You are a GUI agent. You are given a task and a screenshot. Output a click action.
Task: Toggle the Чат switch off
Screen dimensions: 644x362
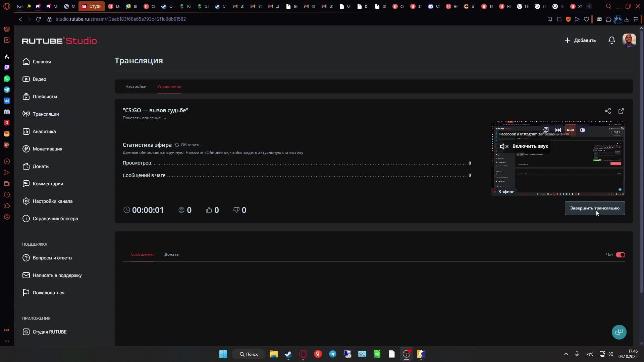point(621,255)
